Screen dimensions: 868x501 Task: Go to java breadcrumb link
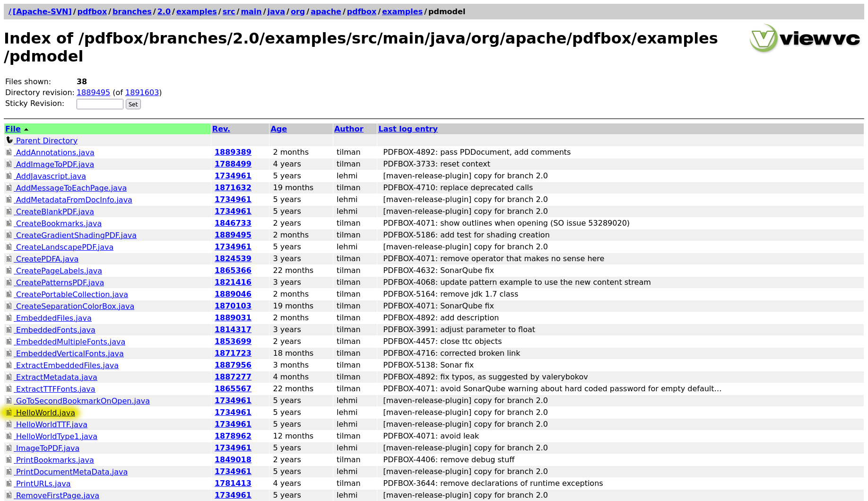tap(276, 11)
